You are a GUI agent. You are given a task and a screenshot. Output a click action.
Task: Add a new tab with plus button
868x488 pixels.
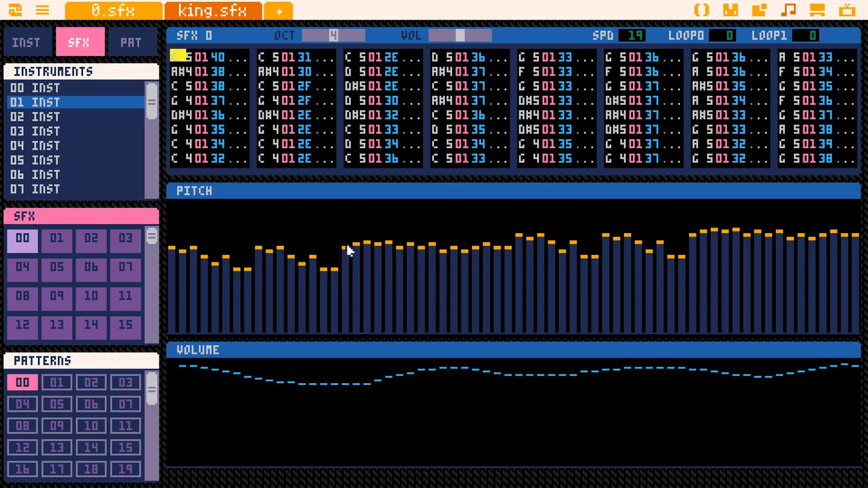click(x=279, y=11)
